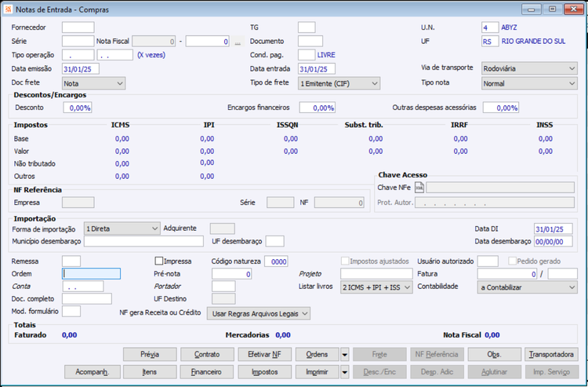Open the Listar livros dropdown
This screenshot has height=387, width=588.
tap(376, 287)
